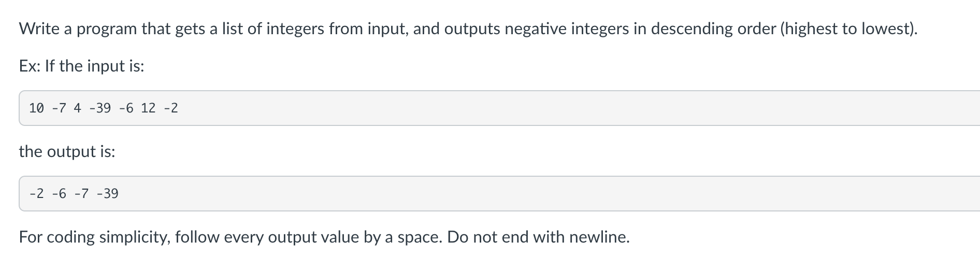Click the example output code box
The image size is (980, 255).
click(499, 193)
